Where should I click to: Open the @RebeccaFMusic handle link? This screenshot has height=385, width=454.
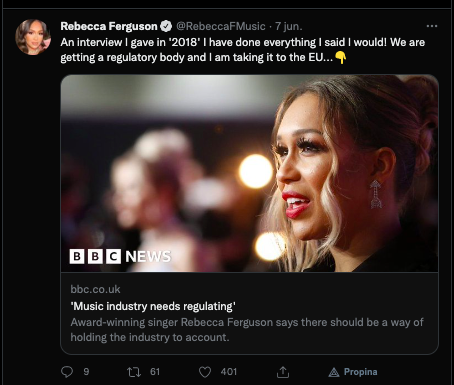221,26
